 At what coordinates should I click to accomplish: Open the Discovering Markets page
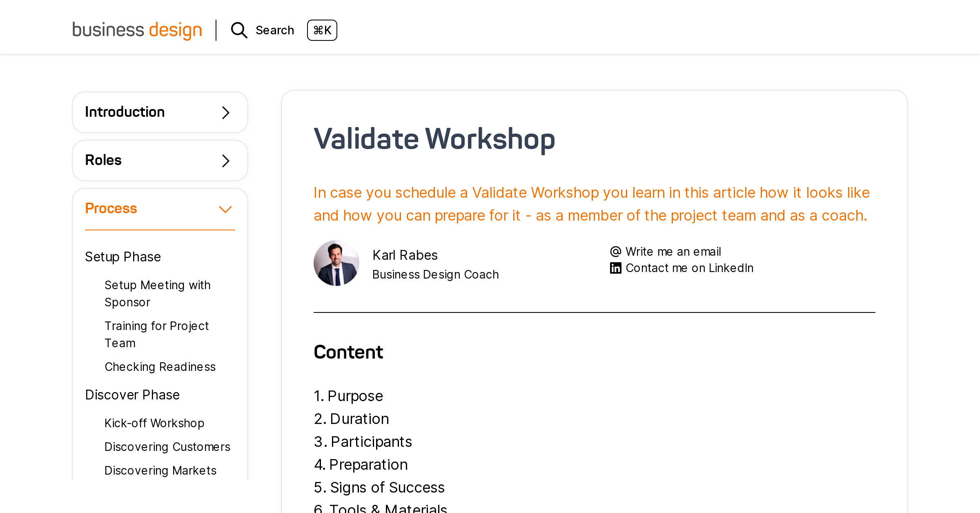tap(160, 471)
